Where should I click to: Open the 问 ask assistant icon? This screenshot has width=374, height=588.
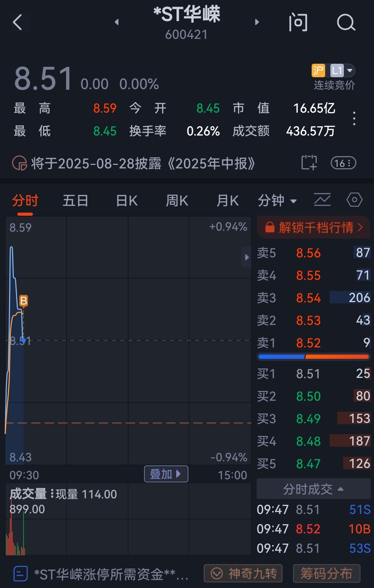[x=298, y=23]
